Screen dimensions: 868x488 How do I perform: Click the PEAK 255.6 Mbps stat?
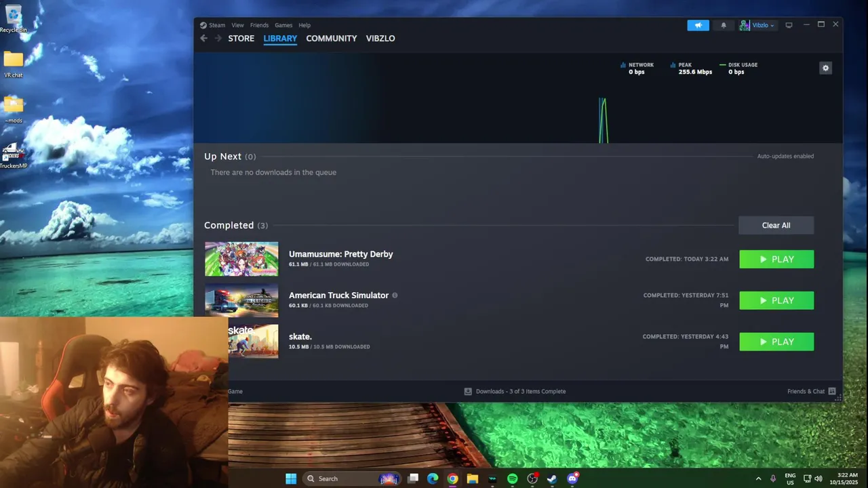691,68
